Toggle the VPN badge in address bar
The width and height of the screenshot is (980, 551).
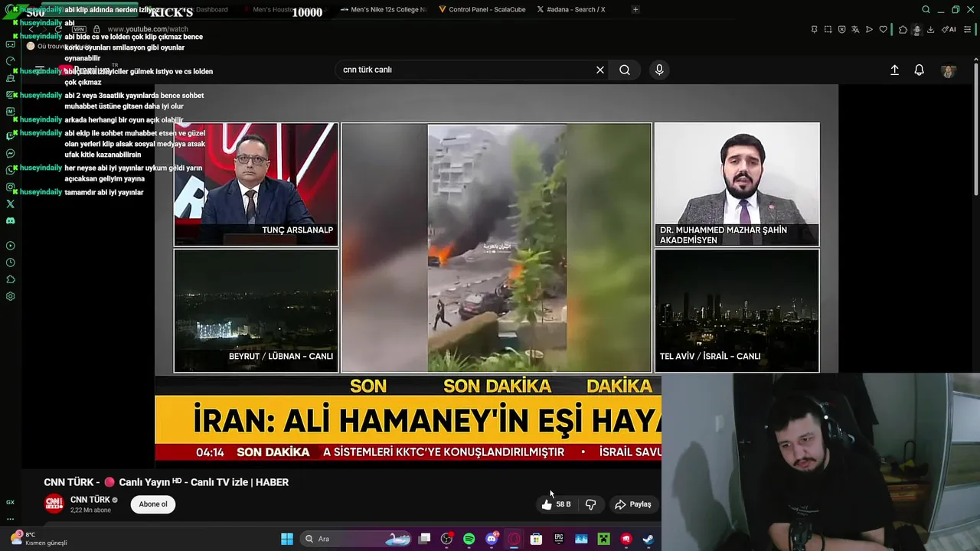(x=79, y=29)
